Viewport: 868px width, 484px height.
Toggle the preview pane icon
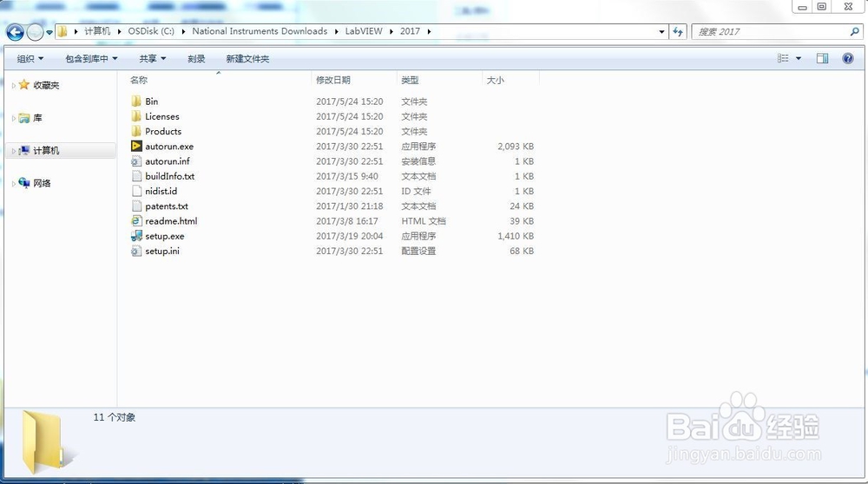(x=823, y=58)
